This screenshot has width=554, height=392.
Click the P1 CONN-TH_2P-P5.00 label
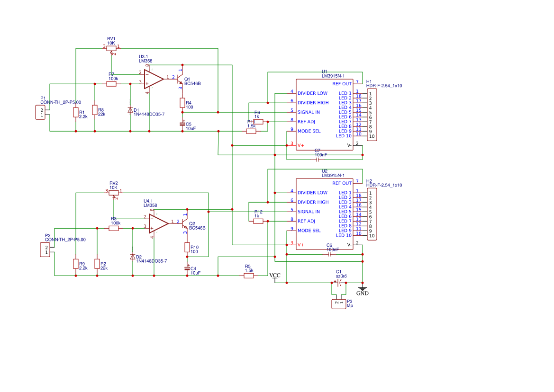[60, 102]
